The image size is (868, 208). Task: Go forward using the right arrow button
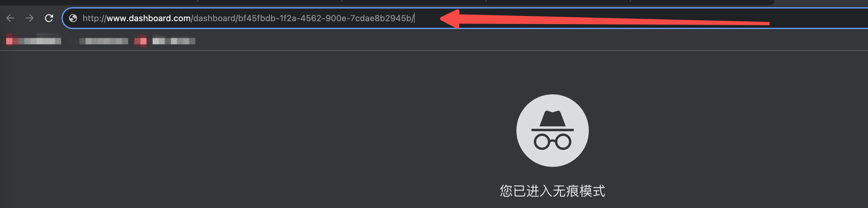pos(30,18)
